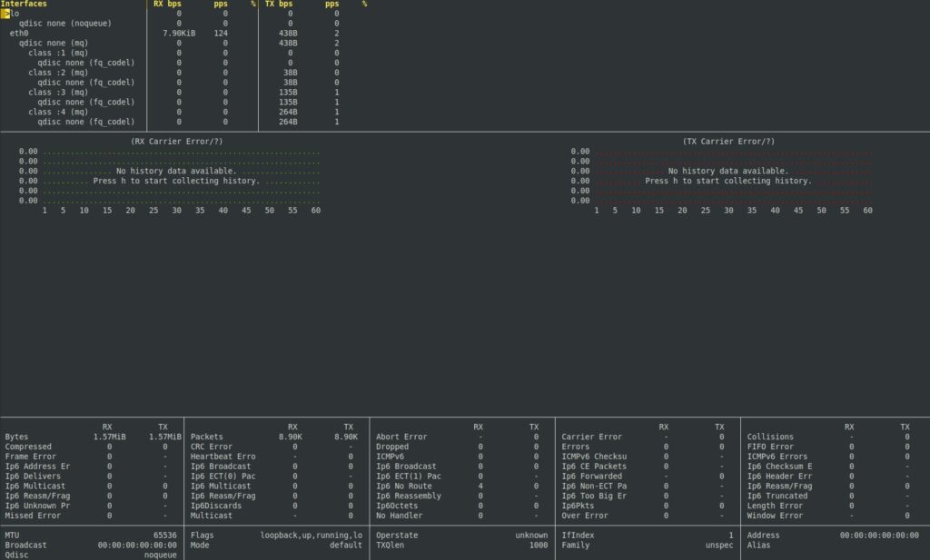This screenshot has height=560, width=930.
Task: Click the TX Carrier Error graph title
Action: tap(728, 142)
